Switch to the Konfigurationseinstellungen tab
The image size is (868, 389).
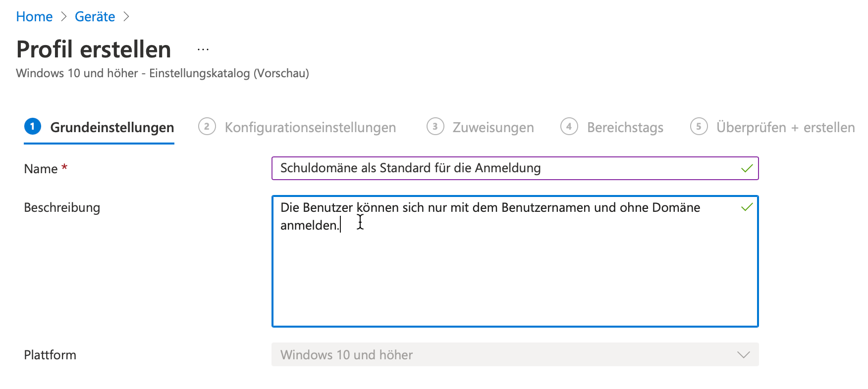pyautogui.click(x=310, y=127)
